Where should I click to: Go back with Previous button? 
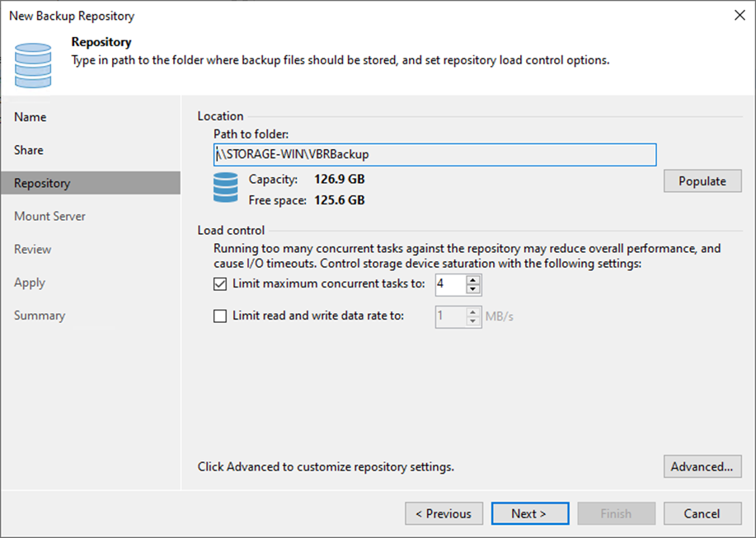point(444,513)
